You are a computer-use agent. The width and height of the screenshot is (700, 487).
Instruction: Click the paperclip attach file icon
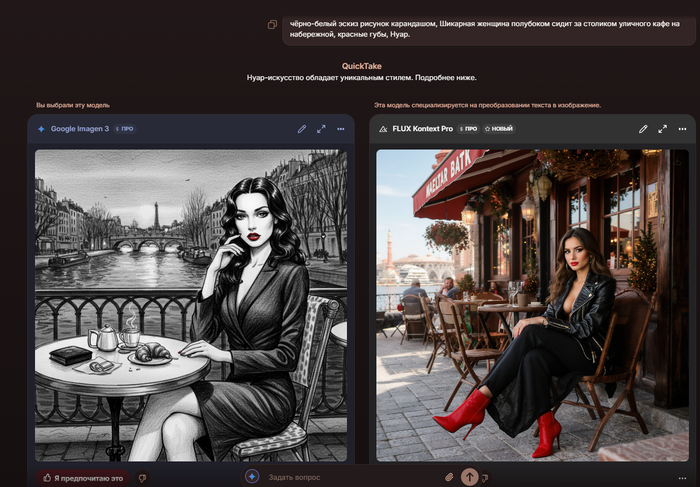click(x=449, y=477)
